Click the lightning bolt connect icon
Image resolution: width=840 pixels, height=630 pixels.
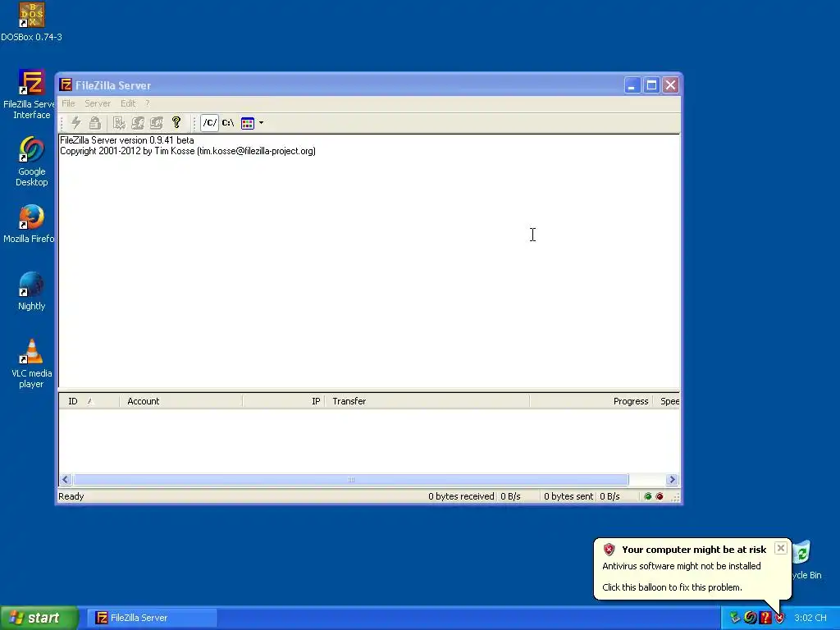[x=76, y=123]
